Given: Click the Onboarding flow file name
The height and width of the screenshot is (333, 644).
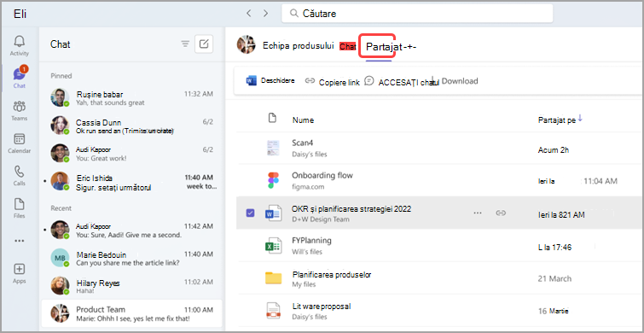Looking at the screenshot, I should pyautogui.click(x=322, y=176).
